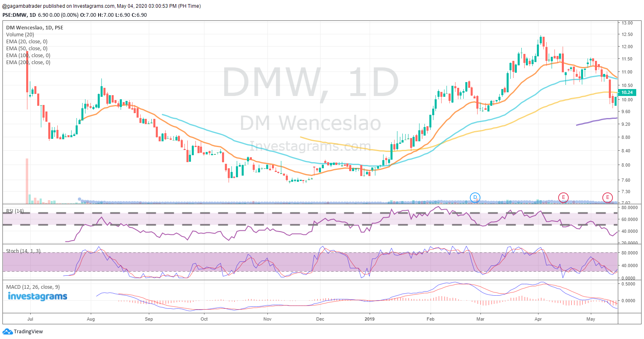Click the 8.00 price axis label

[626, 165]
